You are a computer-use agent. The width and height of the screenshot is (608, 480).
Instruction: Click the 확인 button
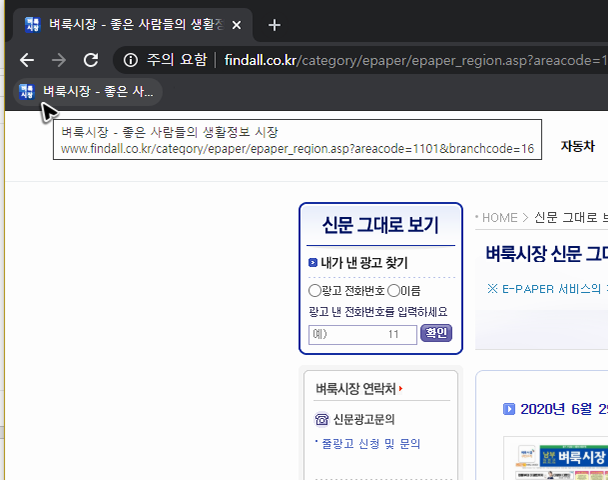point(436,333)
